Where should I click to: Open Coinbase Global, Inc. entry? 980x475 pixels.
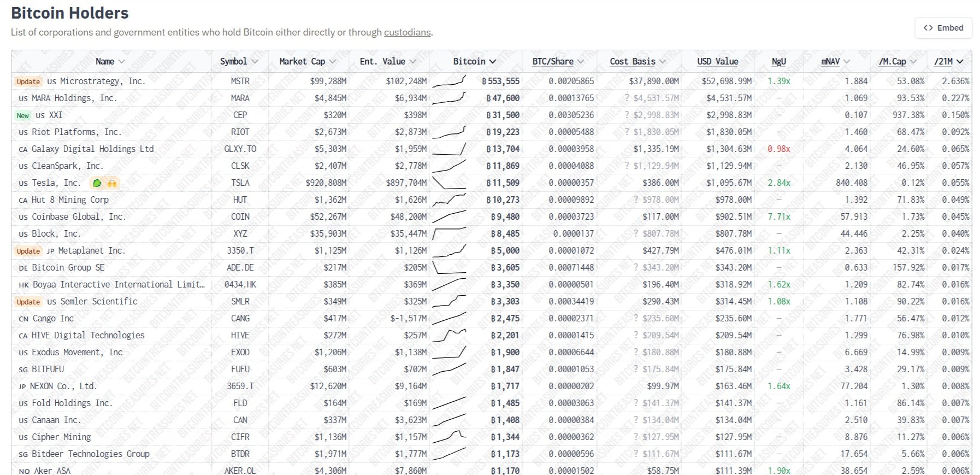coord(79,216)
